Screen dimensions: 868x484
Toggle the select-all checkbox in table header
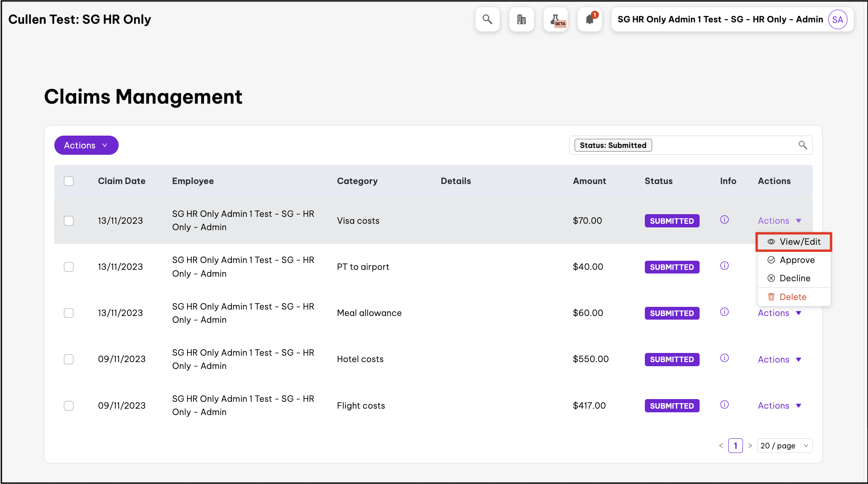69,181
